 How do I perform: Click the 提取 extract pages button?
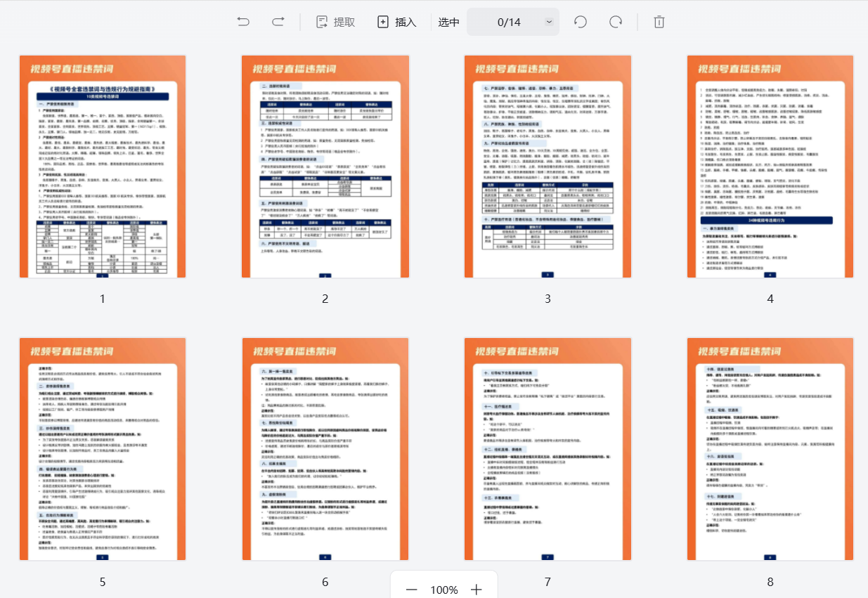click(x=335, y=22)
